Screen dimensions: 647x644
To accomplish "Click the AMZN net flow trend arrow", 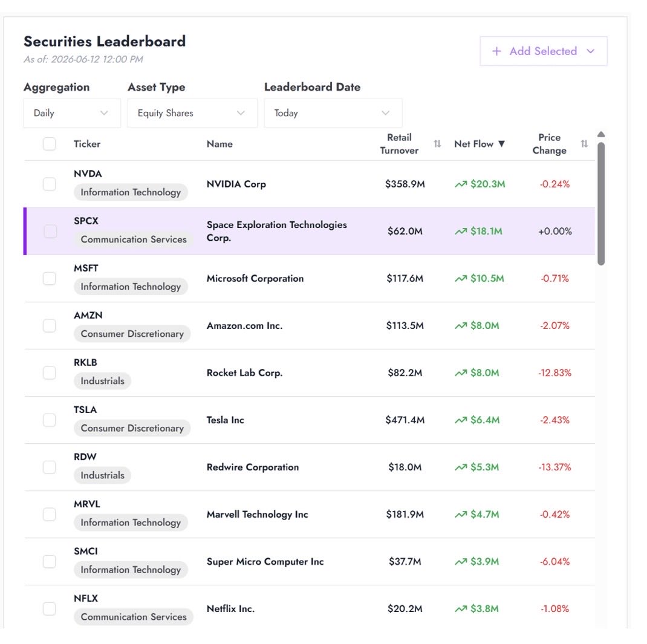I will tap(461, 326).
